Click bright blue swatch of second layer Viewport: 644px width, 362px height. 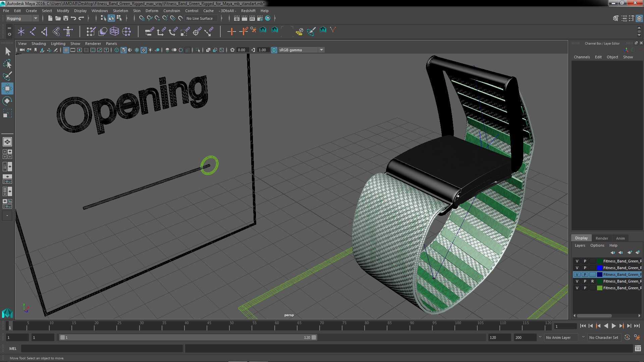pos(599,268)
